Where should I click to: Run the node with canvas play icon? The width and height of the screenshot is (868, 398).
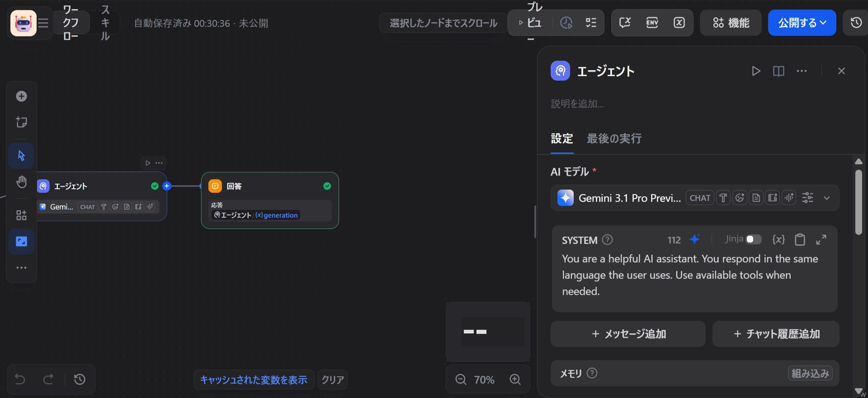point(147,163)
